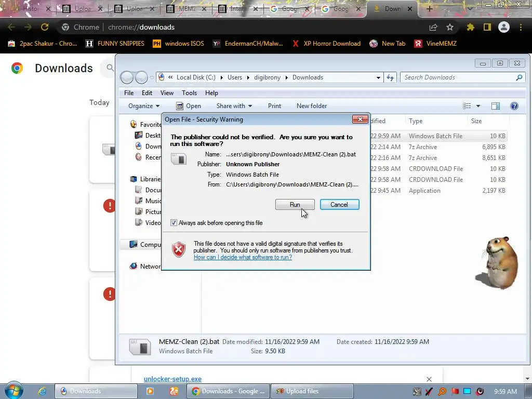Select digibrony in the address breadcrumb
The width and height of the screenshot is (532, 399).
268,77
